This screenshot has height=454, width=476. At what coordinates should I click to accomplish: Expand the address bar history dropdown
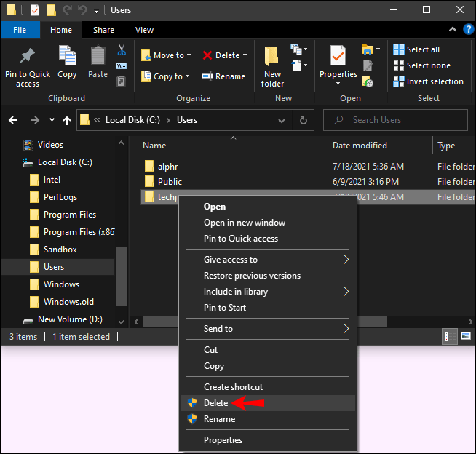click(282, 121)
